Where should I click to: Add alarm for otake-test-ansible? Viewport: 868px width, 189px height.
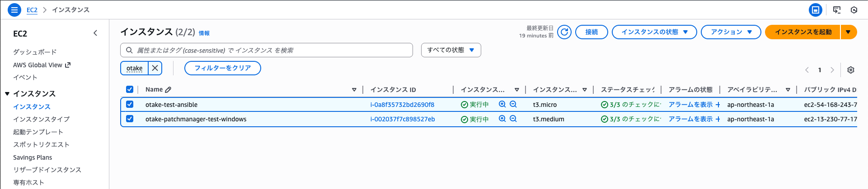(718, 105)
